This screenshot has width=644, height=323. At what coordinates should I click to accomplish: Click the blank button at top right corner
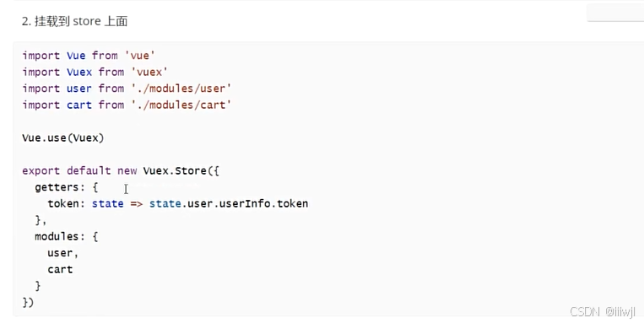point(615,13)
